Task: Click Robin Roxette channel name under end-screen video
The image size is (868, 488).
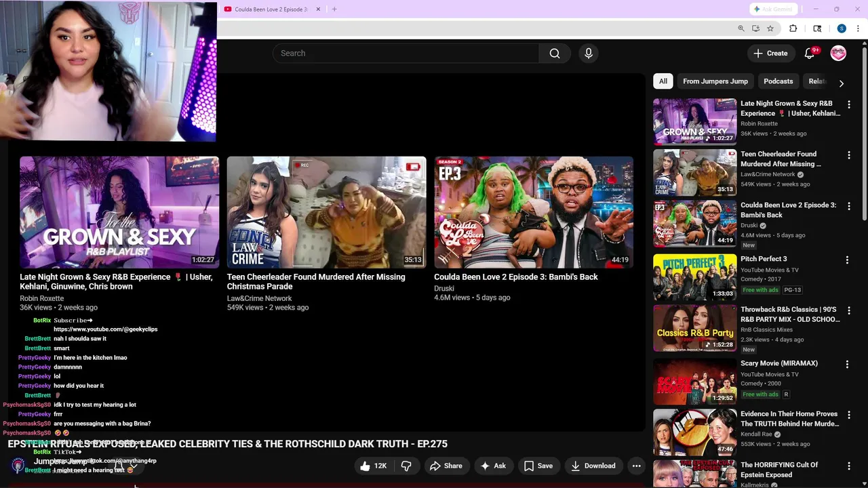Action: coord(42,298)
